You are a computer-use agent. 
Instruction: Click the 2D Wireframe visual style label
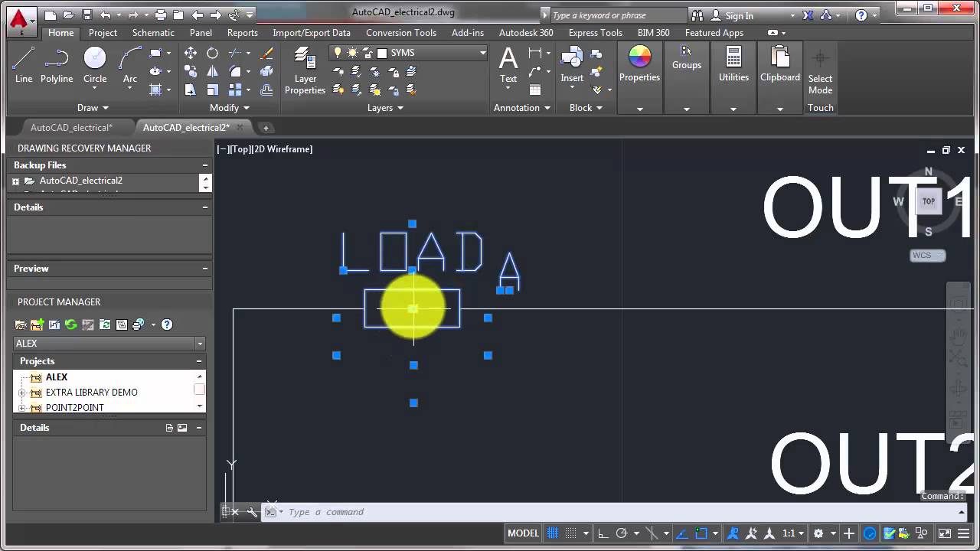(x=282, y=149)
